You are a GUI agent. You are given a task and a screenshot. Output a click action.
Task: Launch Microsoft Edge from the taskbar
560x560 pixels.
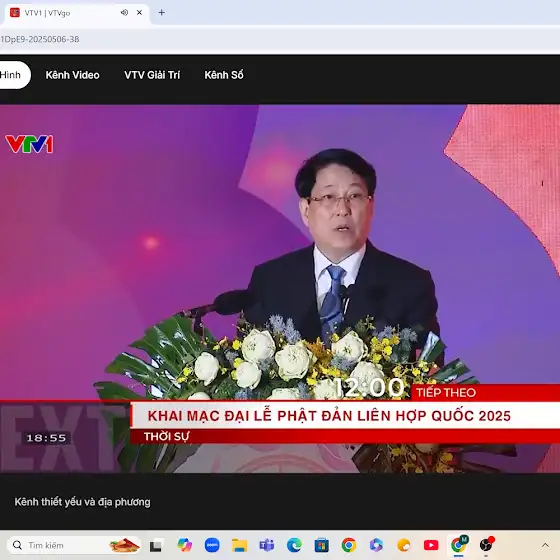[294, 545]
